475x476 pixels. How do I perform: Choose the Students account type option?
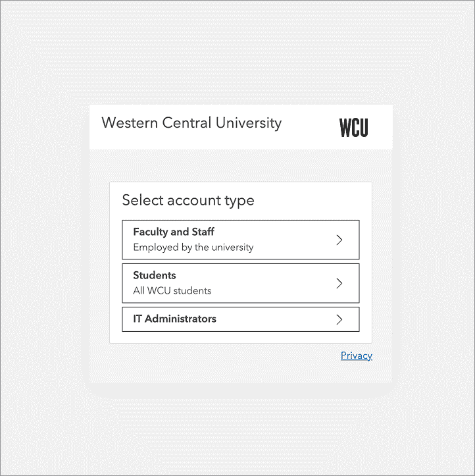240,283
